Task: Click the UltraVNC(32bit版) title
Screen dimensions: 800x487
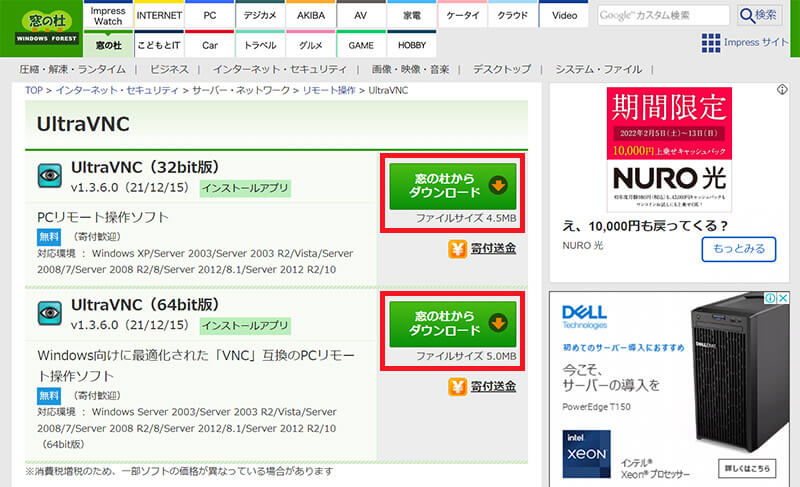Action: 145,167
